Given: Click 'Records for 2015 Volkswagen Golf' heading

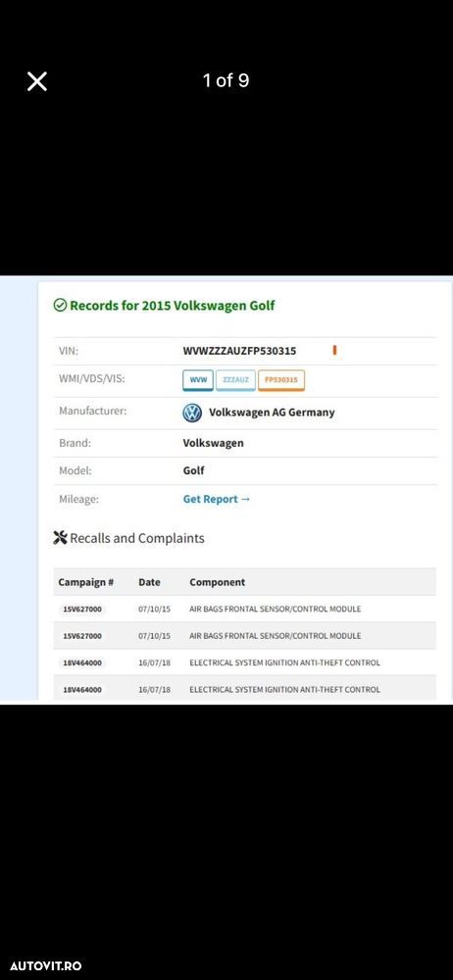Looking at the screenshot, I should tap(172, 306).
